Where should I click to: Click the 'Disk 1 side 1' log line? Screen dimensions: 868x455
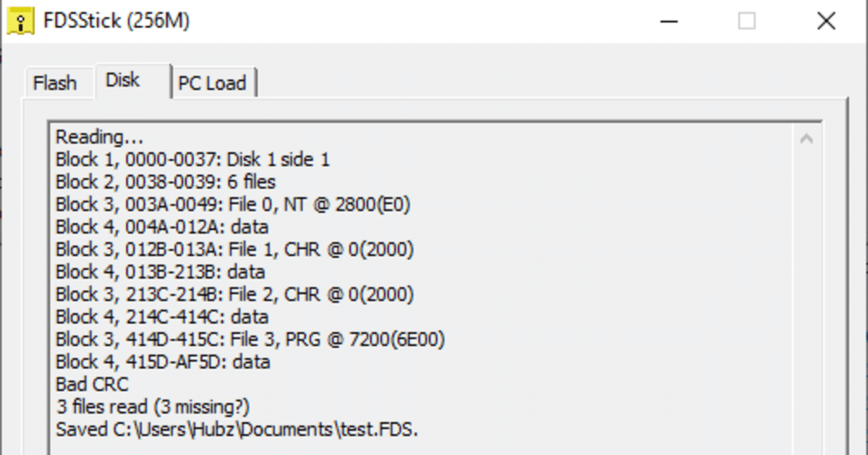pos(192,159)
